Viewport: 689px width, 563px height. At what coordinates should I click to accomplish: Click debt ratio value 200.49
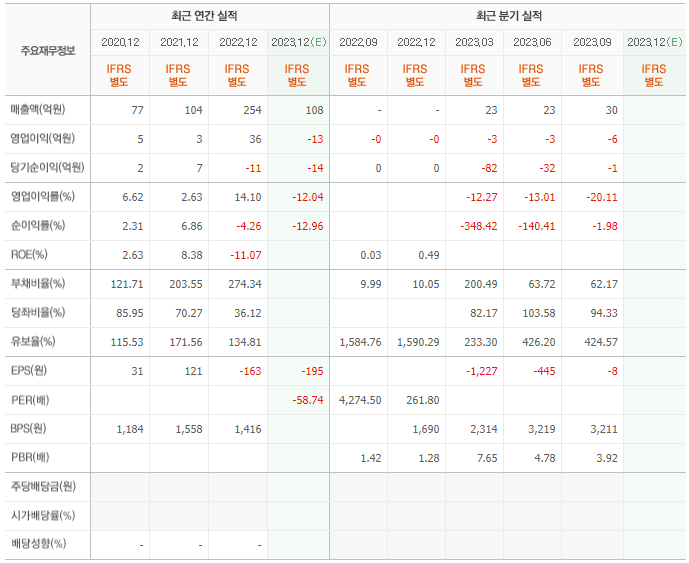coord(481,284)
